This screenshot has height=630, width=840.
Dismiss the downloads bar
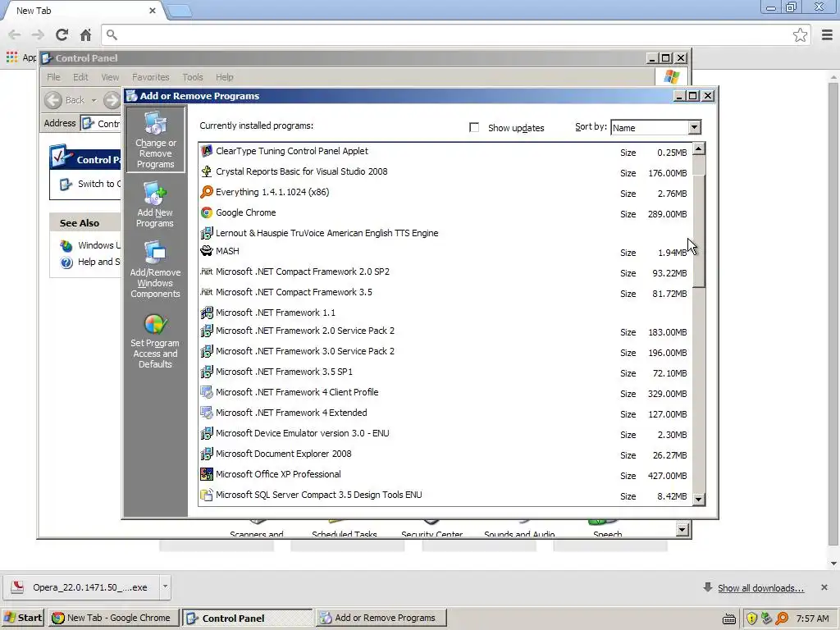(x=824, y=587)
